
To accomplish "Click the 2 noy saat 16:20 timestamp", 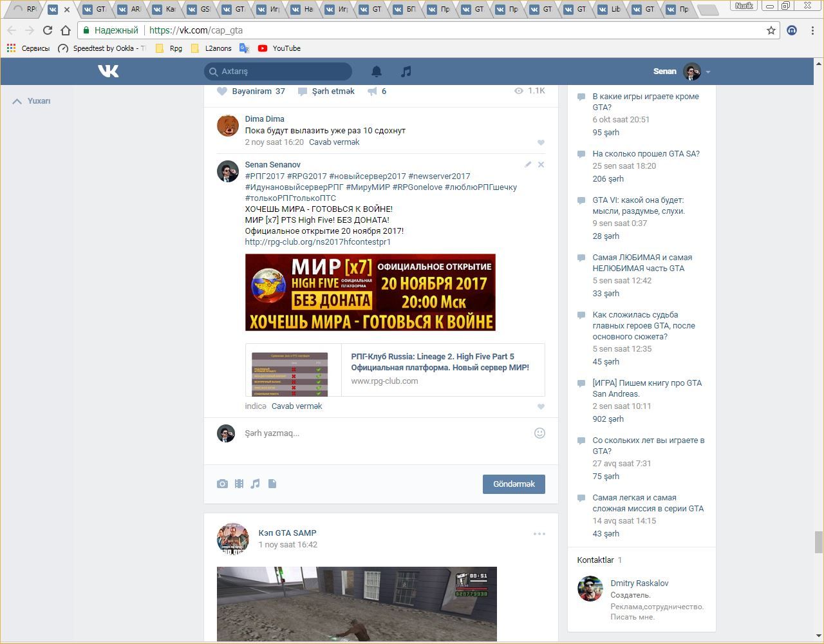I will 274,142.
